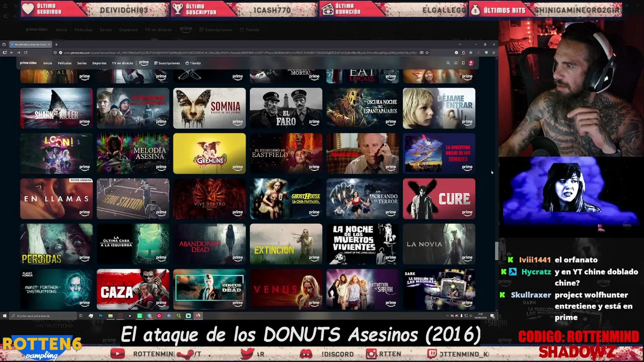
Task: Click the page's vertical scrollbar thumb
Action: pyautogui.click(x=497, y=250)
